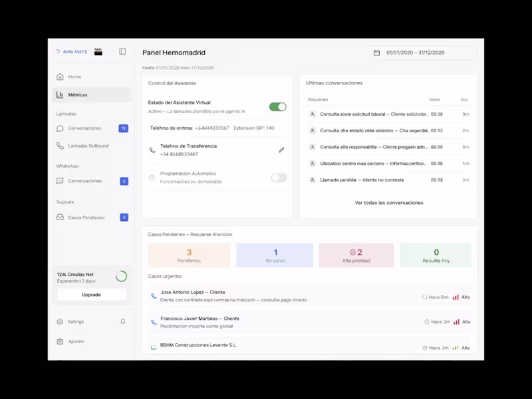532x399 pixels.
Task: Click the Casos Pendientes inbox icon
Action: tap(60, 217)
